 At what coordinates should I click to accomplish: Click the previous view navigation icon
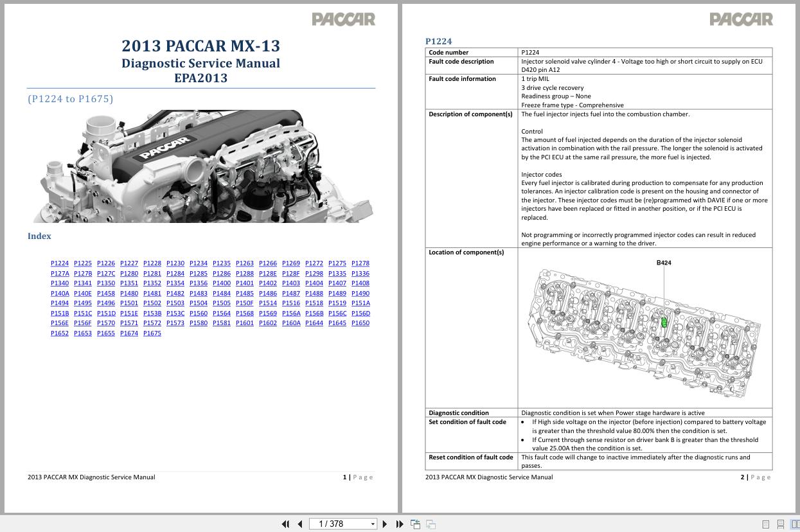(416, 524)
